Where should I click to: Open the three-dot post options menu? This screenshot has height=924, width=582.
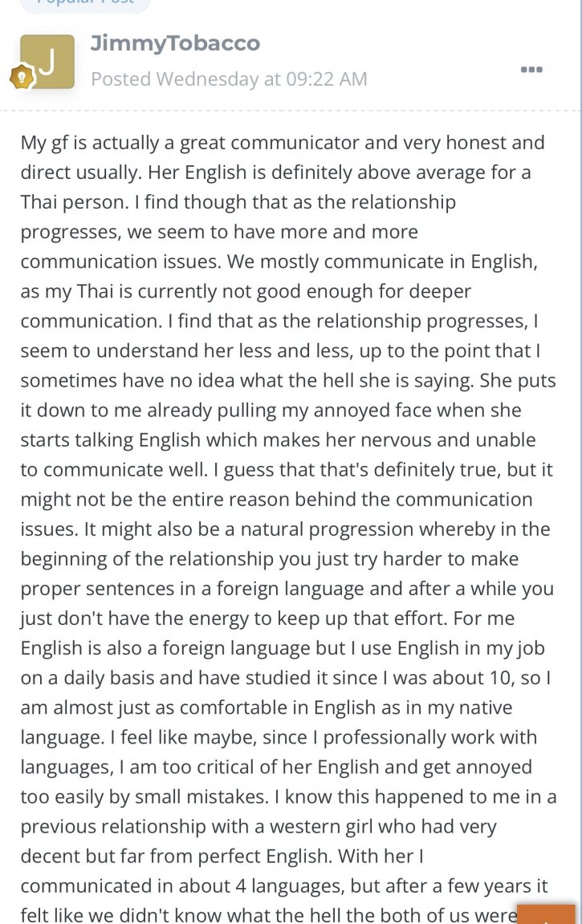point(531,70)
